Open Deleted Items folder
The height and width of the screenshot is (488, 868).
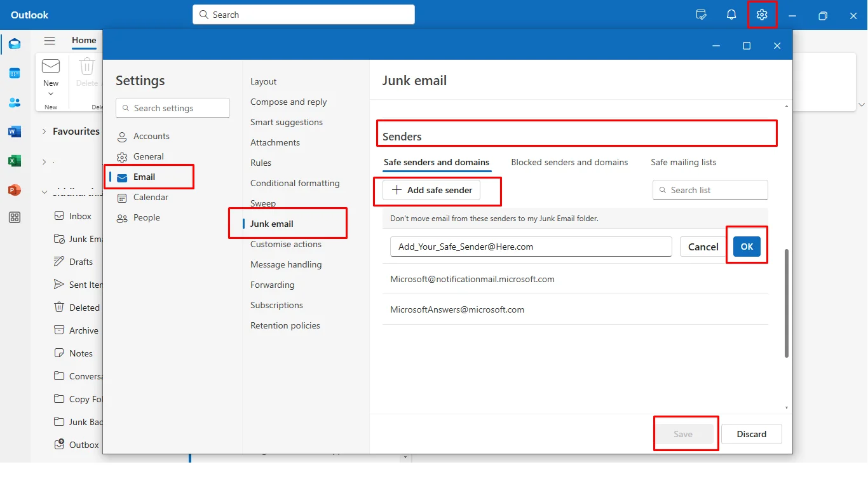click(x=78, y=308)
